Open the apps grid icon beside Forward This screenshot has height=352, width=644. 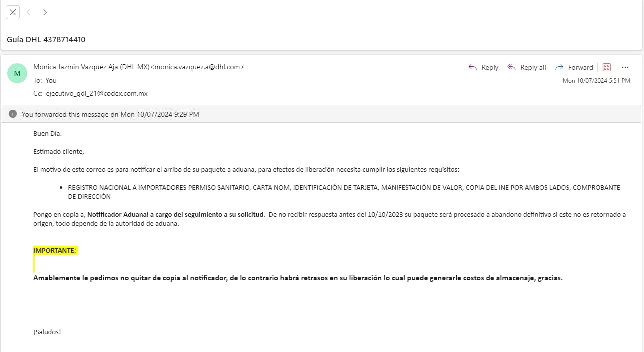click(607, 67)
